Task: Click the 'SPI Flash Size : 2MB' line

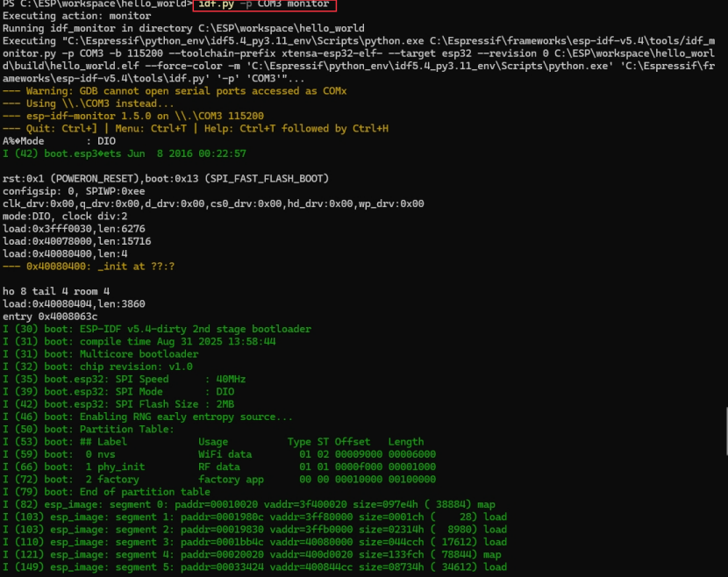Action: (x=118, y=404)
